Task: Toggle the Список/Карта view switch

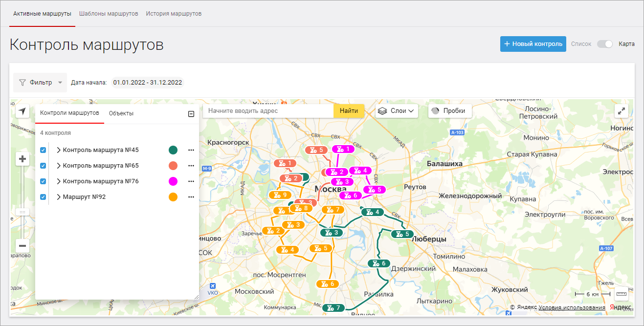Action: click(605, 44)
